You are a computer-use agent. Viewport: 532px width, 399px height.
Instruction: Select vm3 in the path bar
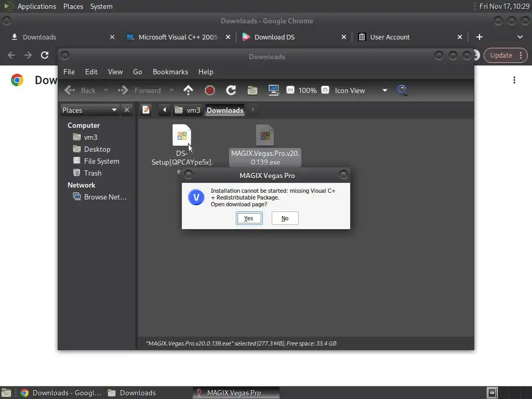click(188, 110)
